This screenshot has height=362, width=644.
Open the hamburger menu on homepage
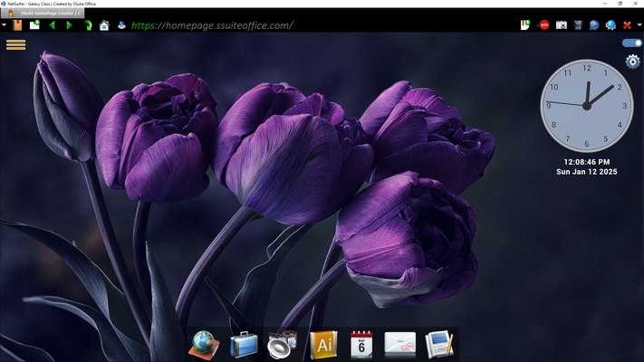coord(16,44)
